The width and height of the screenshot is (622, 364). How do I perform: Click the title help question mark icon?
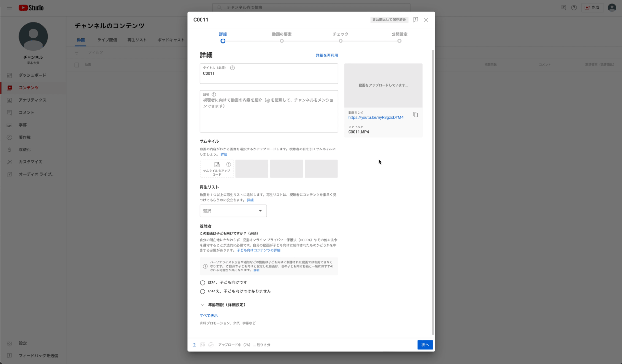(232, 68)
